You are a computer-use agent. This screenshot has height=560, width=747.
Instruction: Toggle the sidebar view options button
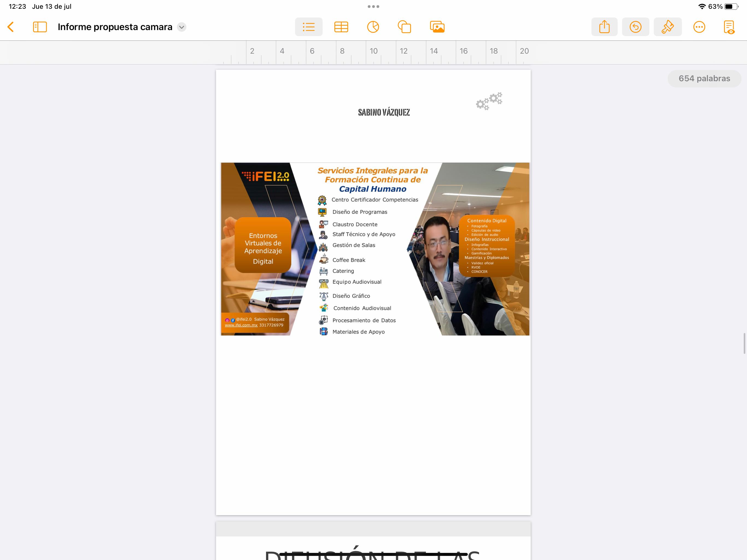pos(40,27)
